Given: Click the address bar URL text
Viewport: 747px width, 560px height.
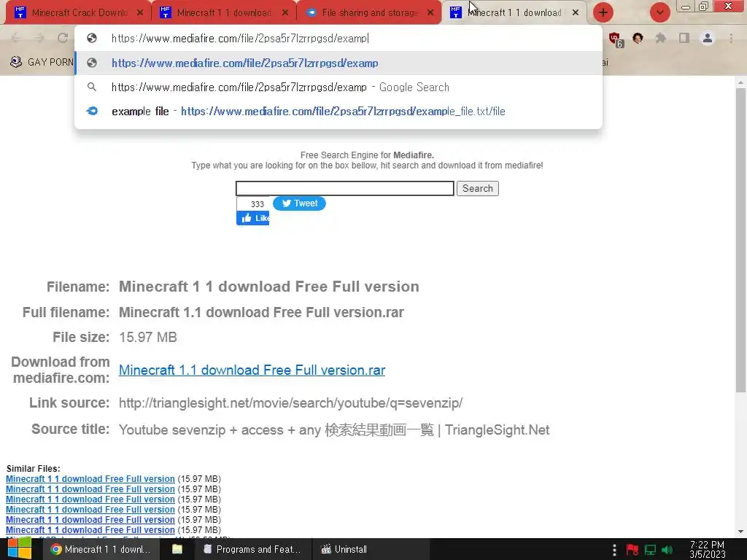Looking at the screenshot, I should [x=240, y=39].
